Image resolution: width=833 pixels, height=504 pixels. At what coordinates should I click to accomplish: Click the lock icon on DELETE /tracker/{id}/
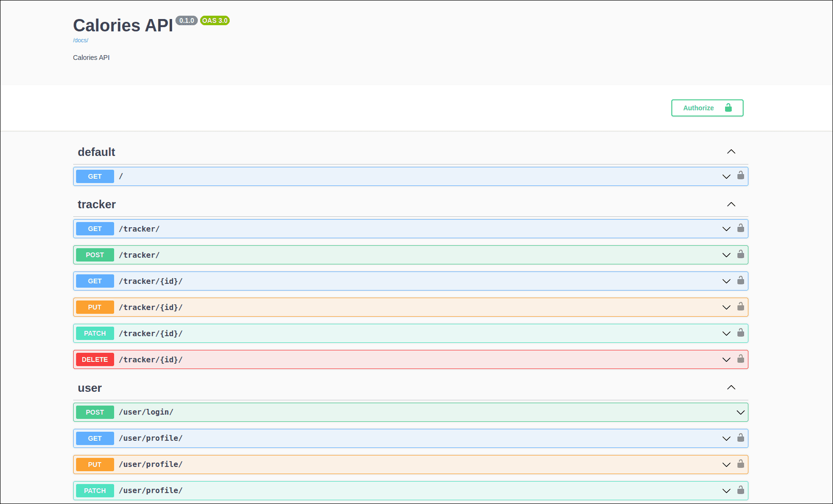740,359
